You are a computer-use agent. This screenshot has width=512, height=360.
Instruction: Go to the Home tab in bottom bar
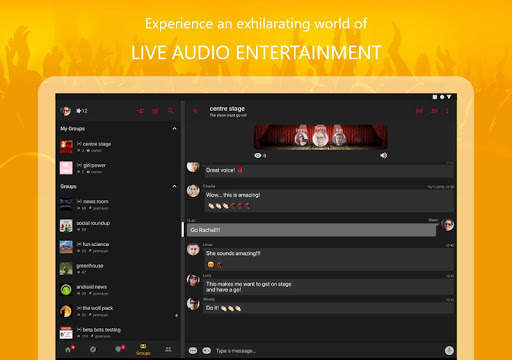point(69,349)
